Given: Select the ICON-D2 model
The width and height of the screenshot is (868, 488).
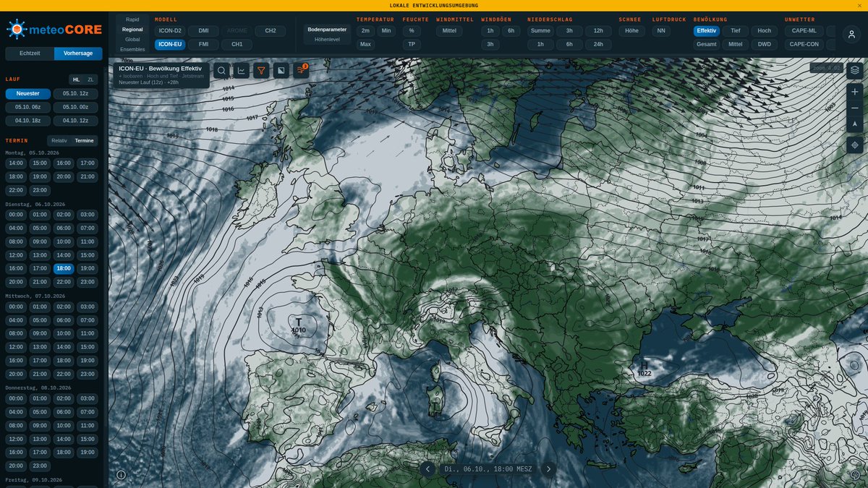Looking at the screenshot, I should (x=170, y=31).
